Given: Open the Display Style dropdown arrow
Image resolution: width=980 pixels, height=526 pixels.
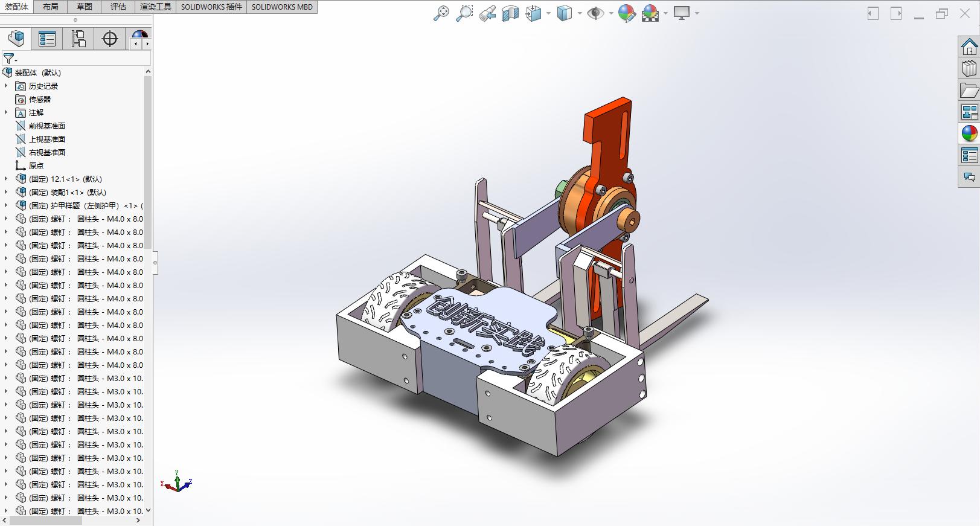Looking at the screenshot, I should coord(580,13).
